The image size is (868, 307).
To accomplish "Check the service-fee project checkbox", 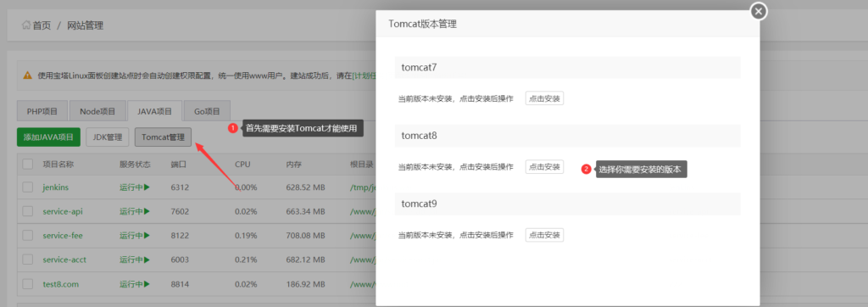I will click(x=28, y=236).
